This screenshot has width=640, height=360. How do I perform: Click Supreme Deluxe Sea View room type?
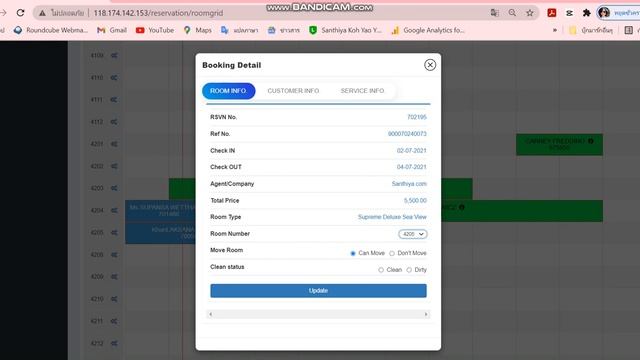point(392,217)
